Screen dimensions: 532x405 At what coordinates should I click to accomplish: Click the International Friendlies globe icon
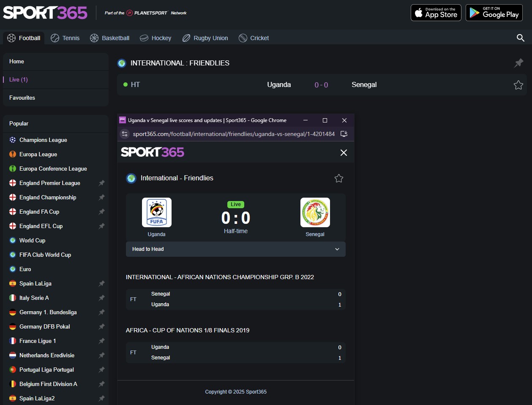(x=122, y=63)
